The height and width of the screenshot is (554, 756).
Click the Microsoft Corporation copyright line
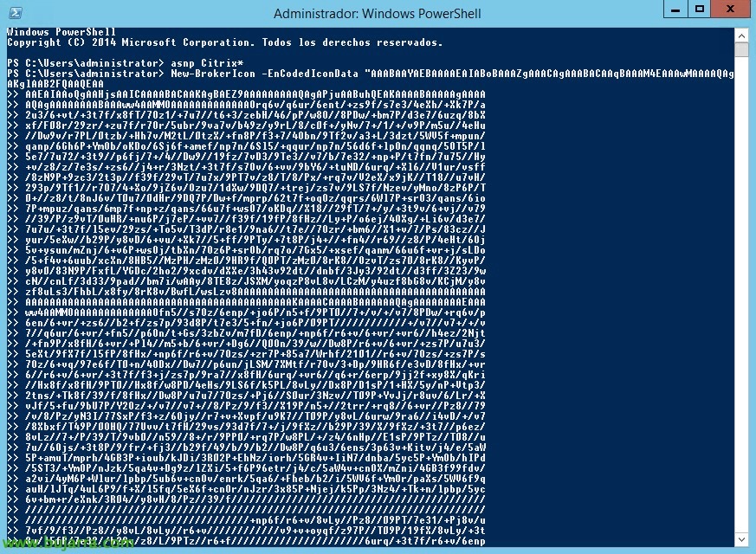click(x=224, y=42)
